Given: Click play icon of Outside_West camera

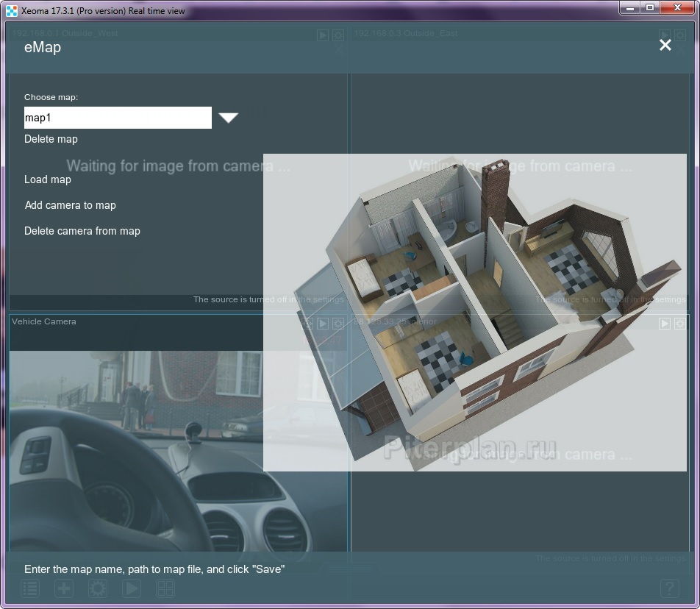Looking at the screenshot, I should [323, 35].
